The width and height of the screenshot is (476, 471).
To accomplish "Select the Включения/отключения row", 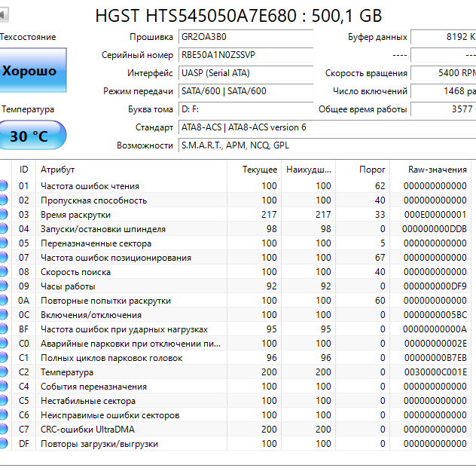I will point(235,314).
